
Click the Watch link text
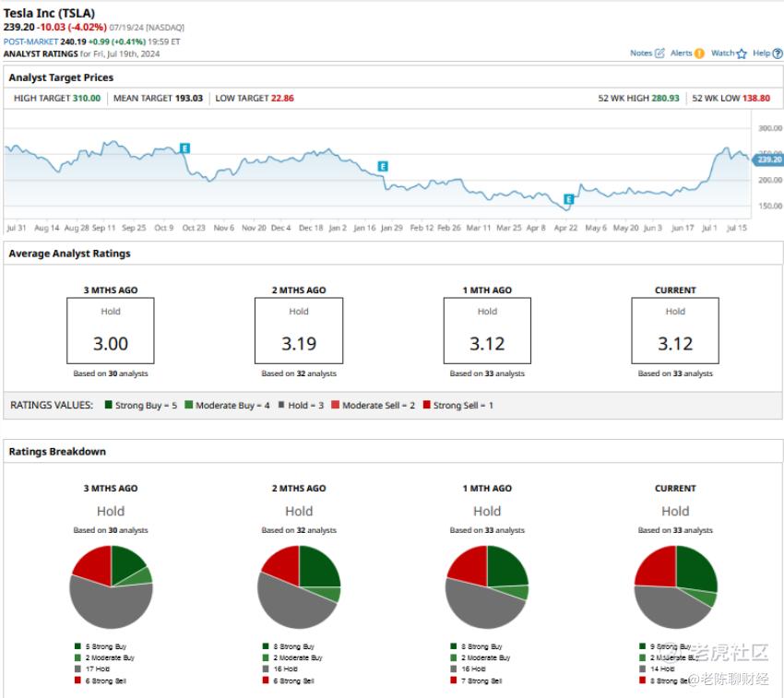click(x=722, y=53)
